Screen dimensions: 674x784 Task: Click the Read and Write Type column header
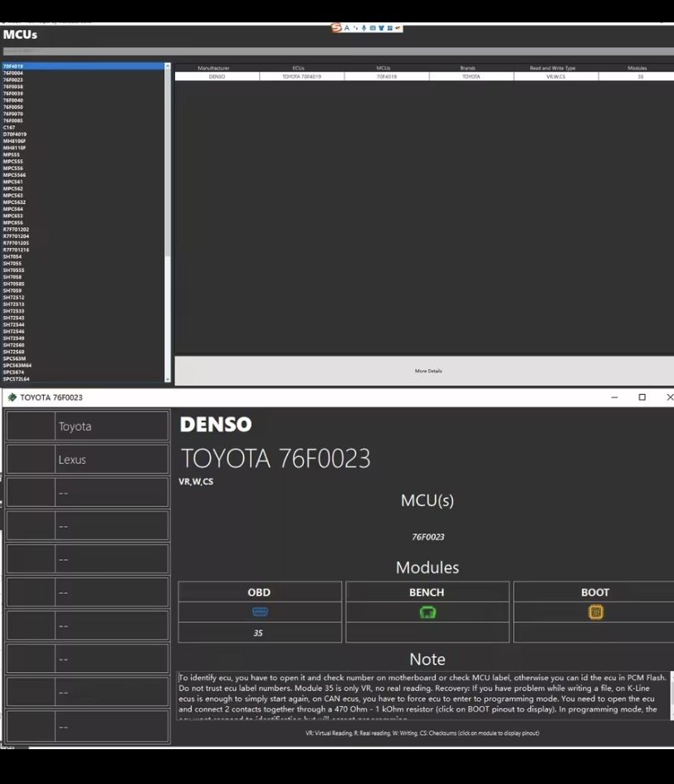[553, 68]
